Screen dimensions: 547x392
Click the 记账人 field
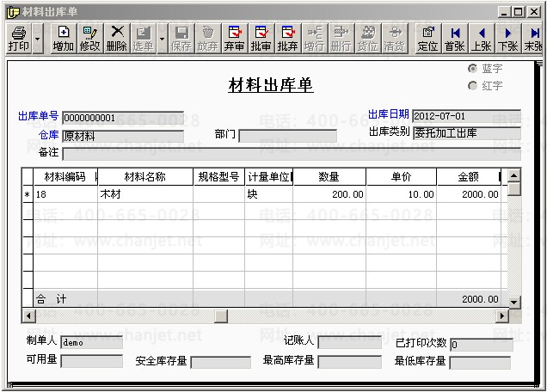(350, 342)
